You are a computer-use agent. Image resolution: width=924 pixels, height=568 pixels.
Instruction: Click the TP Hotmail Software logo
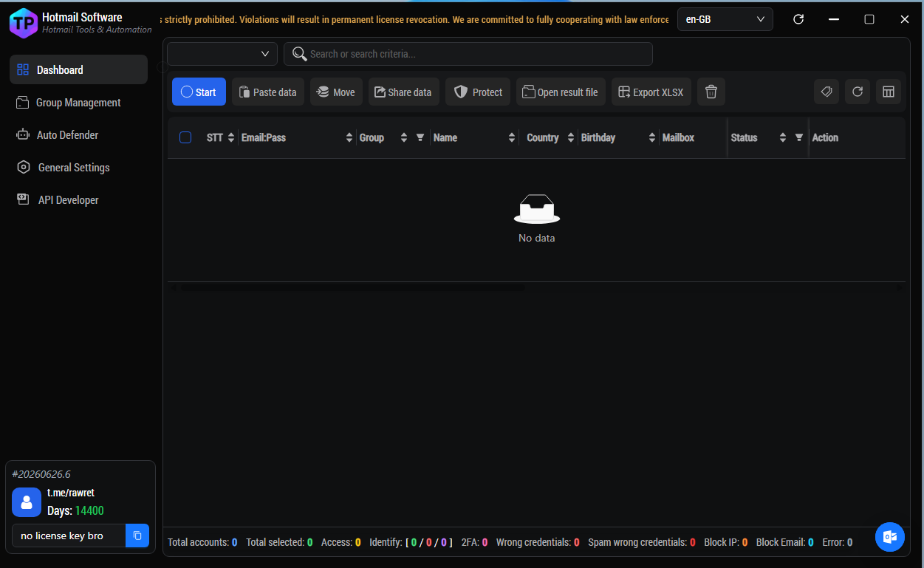click(24, 23)
